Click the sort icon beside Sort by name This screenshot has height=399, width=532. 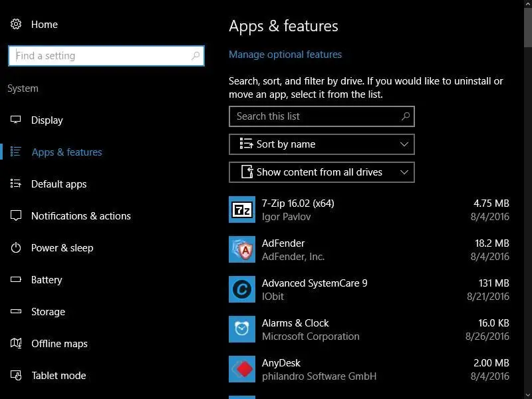[x=246, y=144]
